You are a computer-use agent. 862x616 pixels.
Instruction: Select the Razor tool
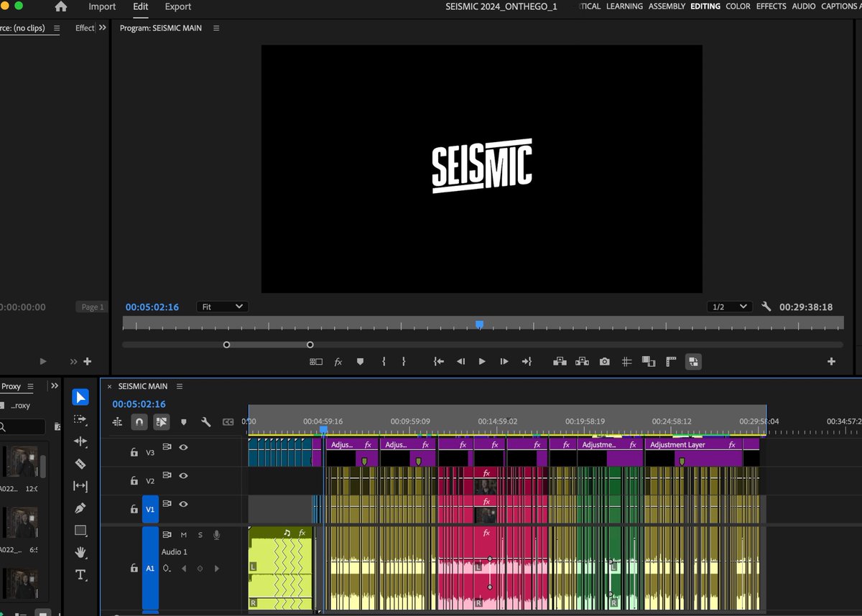coord(80,464)
